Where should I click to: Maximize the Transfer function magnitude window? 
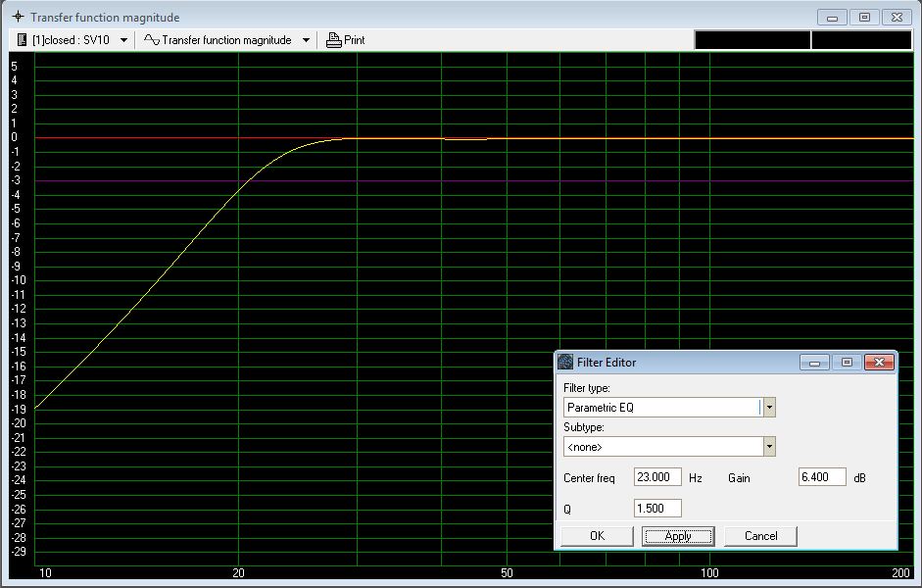[x=864, y=17]
